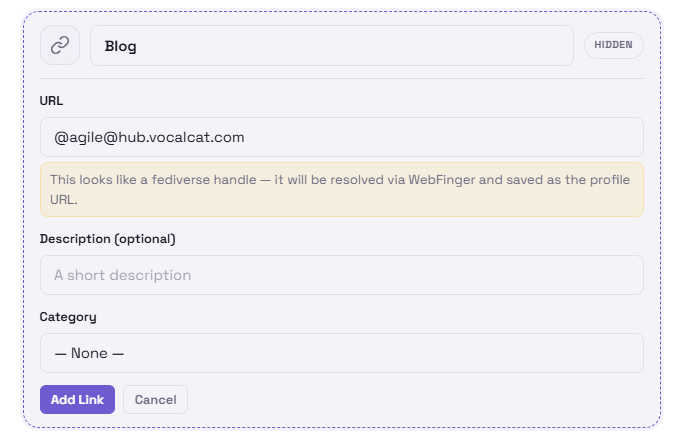Focus the Blog title field
Image resolution: width=681 pixels, height=440 pixels.
(x=331, y=46)
